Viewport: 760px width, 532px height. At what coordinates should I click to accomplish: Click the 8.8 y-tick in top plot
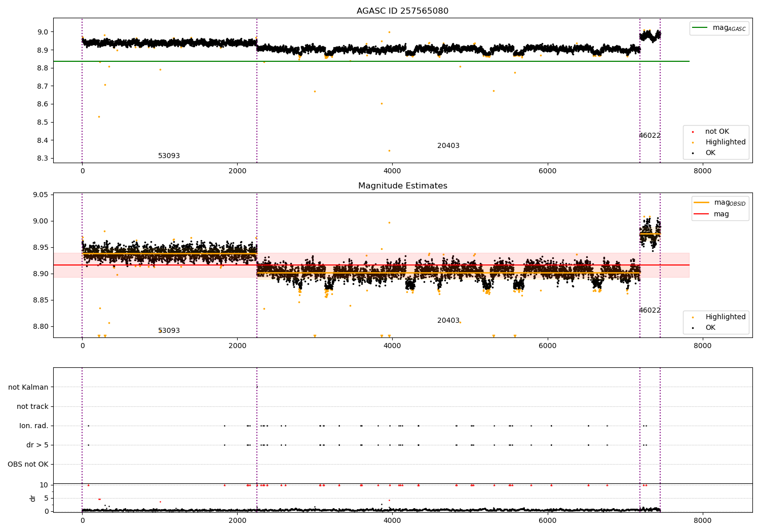(x=43, y=68)
